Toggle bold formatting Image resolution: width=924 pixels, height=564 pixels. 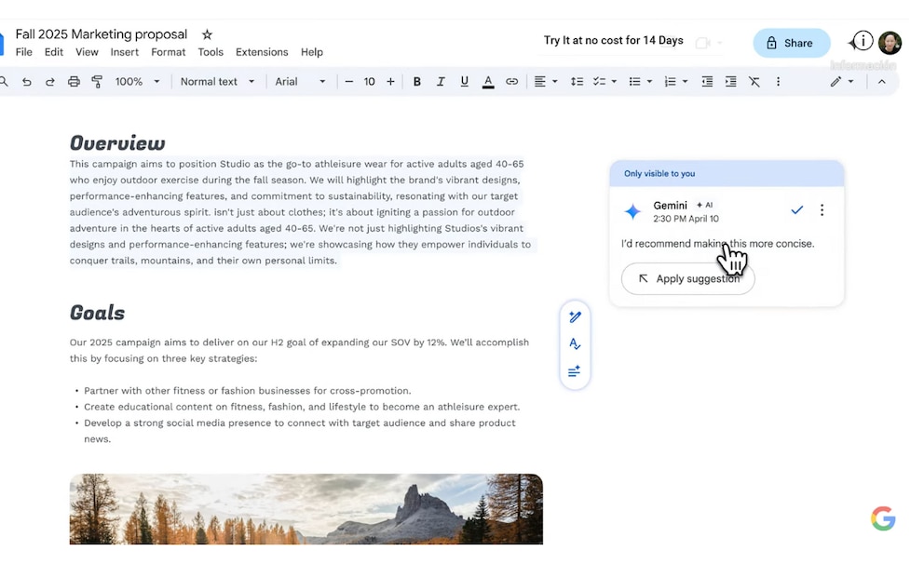(416, 82)
